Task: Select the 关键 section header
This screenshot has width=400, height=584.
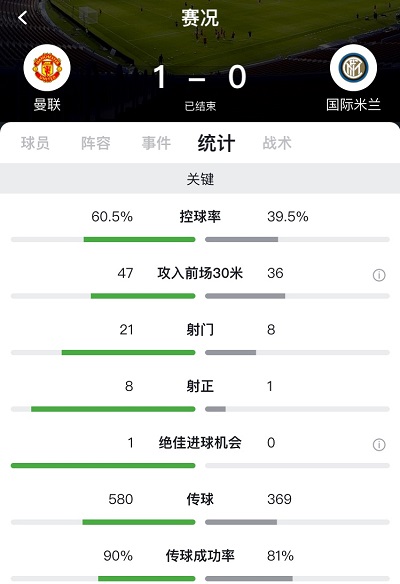Action: [x=200, y=179]
